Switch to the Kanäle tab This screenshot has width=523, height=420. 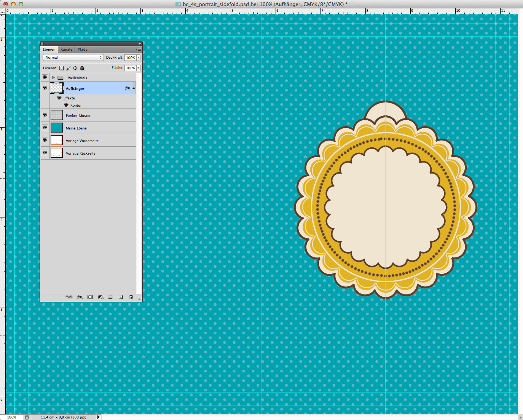point(66,49)
